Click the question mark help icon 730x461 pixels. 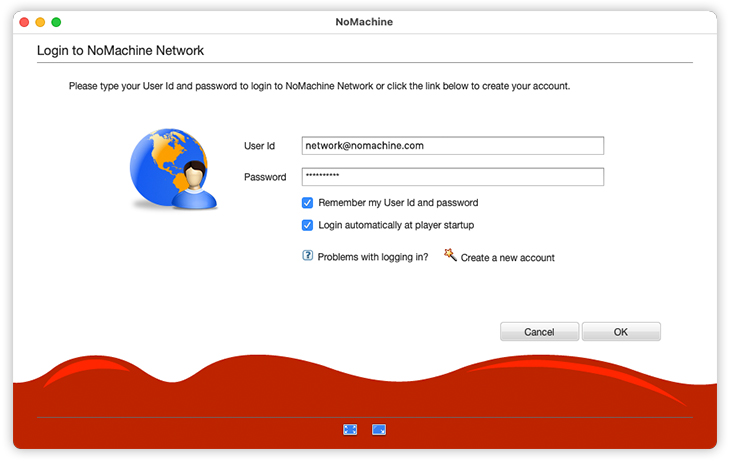pos(308,256)
